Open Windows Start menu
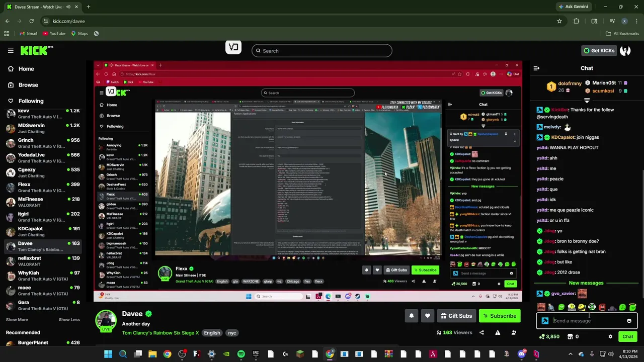 (x=108, y=354)
